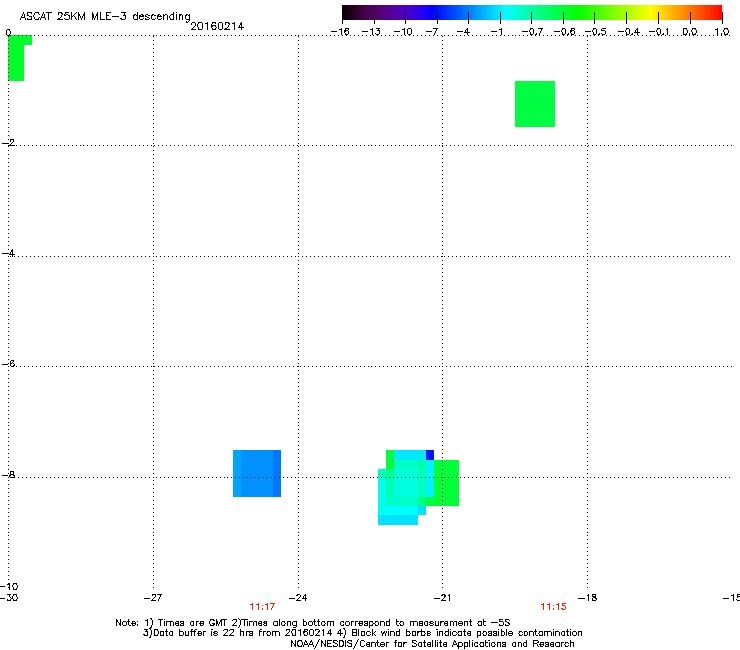Click the color bar label "-13"
The width and height of the screenshot is (740, 650).
point(371,32)
